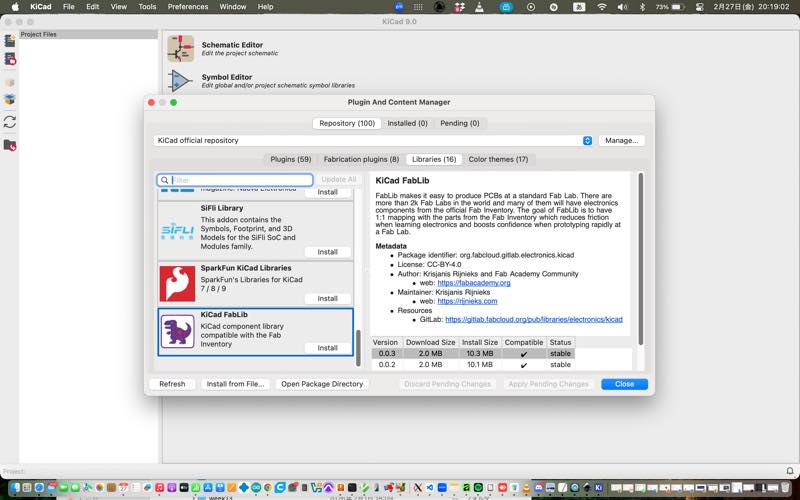Open the Preferences menu
This screenshot has height=500, width=800.
(x=188, y=7)
